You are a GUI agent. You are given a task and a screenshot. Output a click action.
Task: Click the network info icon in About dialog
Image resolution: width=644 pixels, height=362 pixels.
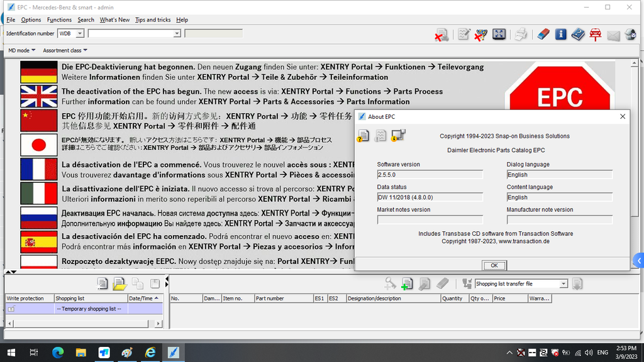click(398, 135)
